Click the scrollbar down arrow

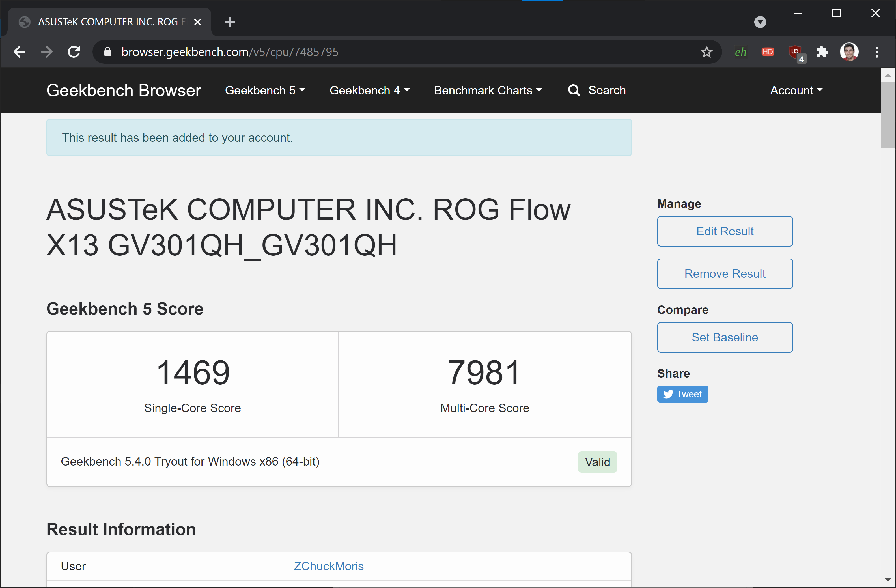pyautogui.click(x=888, y=579)
